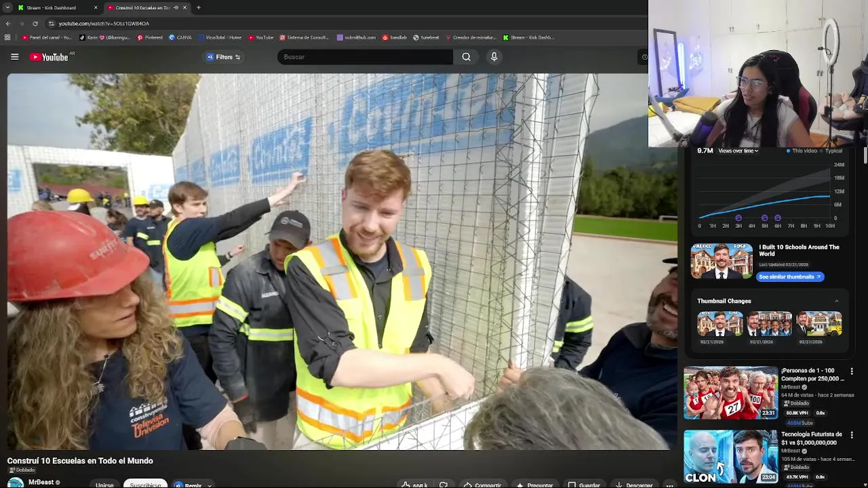Open the YouTube hamburger guide menu
This screenshot has height=488, width=868.
tap(14, 57)
